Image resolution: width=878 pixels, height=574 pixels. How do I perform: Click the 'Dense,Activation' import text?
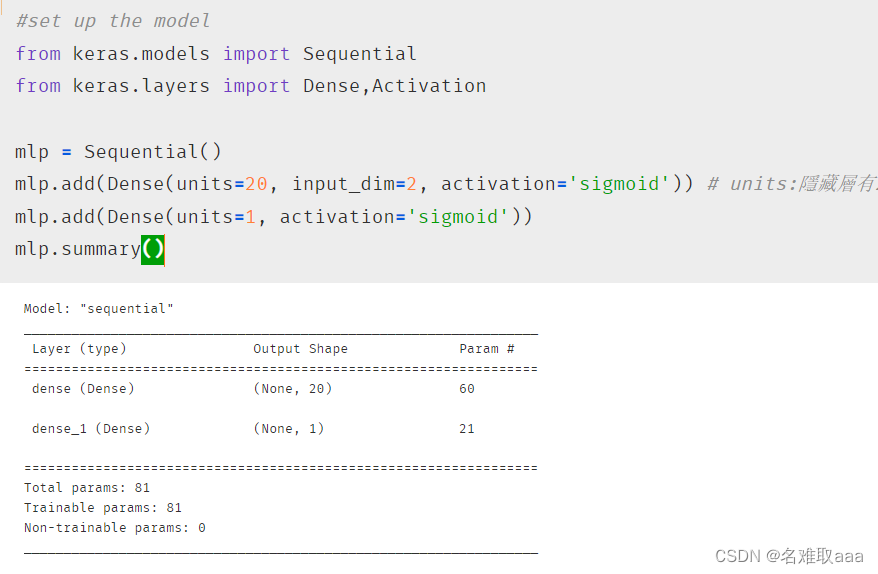coord(395,86)
